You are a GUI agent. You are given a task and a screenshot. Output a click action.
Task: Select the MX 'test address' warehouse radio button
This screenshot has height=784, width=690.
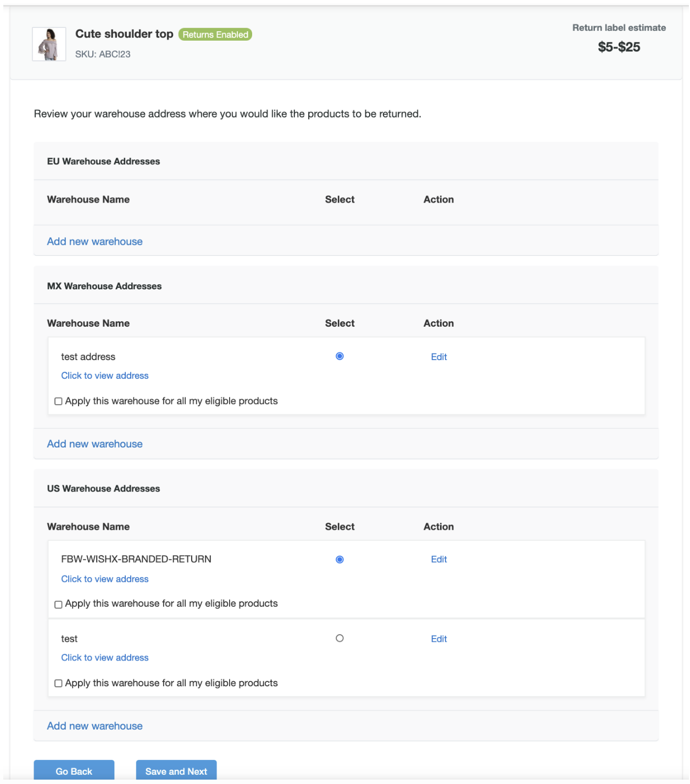pos(340,356)
